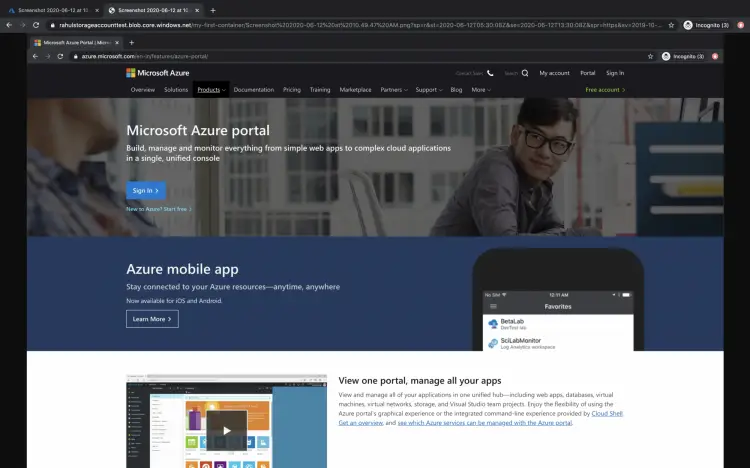Viewport: 750px width, 468px height.
Task: Click New to Azure? Start free link
Action: (159, 209)
